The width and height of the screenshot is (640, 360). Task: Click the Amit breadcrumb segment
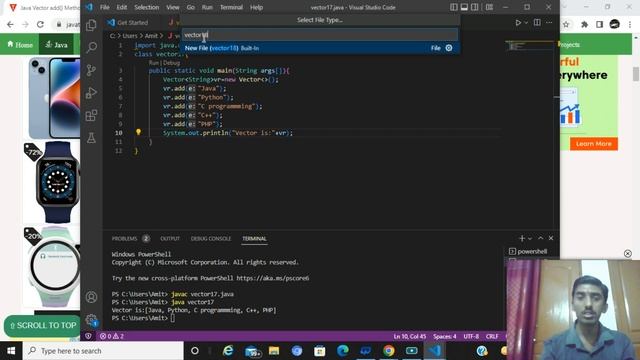pyautogui.click(x=151, y=36)
